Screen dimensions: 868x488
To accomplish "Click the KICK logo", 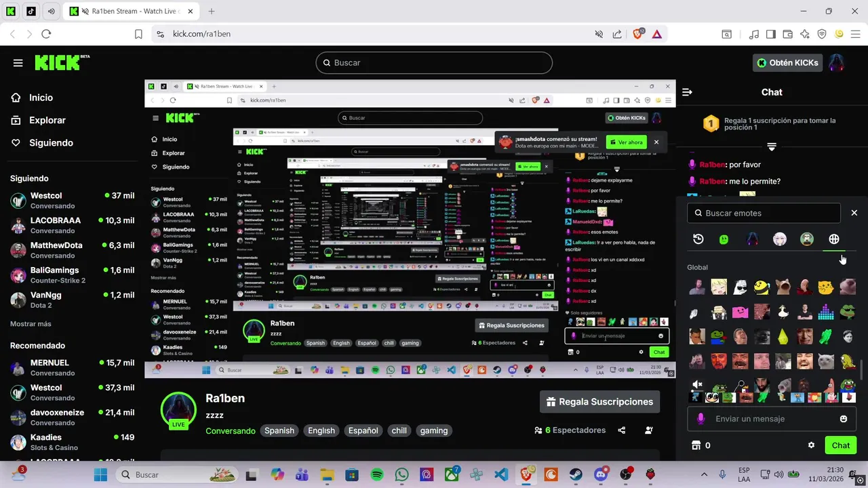I will point(62,62).
